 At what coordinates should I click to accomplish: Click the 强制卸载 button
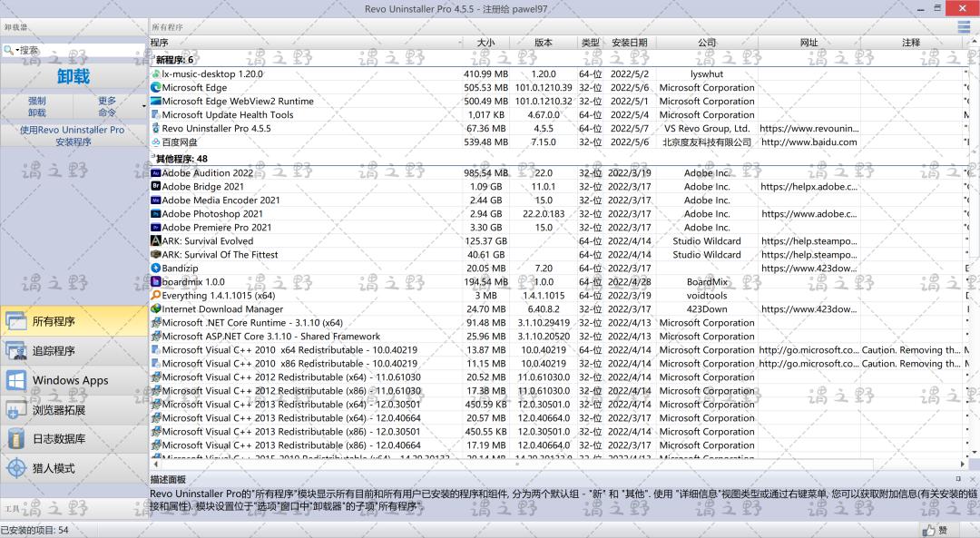click(x=37, y=106)
